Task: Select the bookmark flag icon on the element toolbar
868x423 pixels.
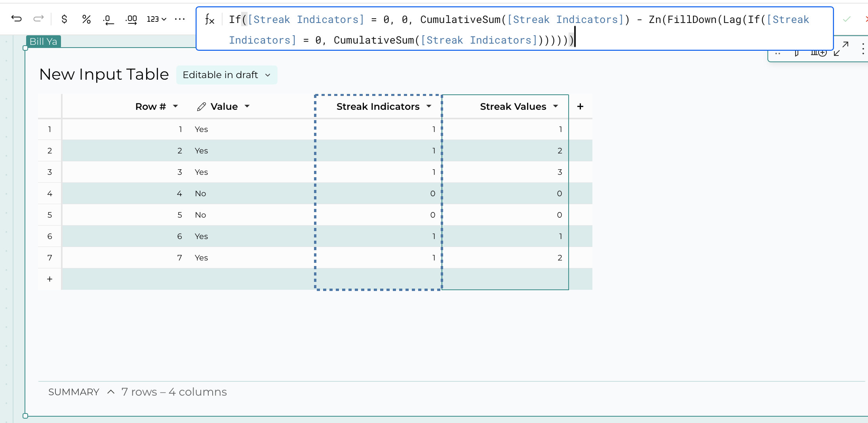Action: [797, 53]
